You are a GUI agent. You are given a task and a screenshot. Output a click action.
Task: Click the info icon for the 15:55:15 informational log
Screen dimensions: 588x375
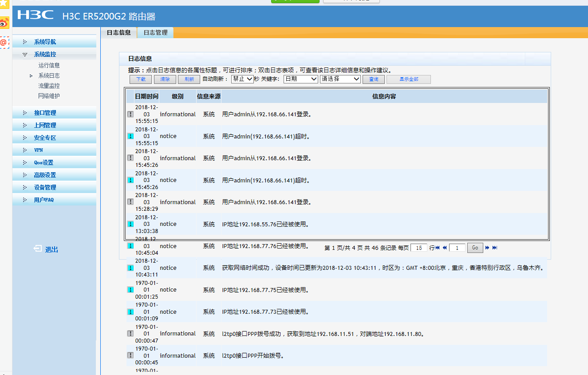pos(130,114)
